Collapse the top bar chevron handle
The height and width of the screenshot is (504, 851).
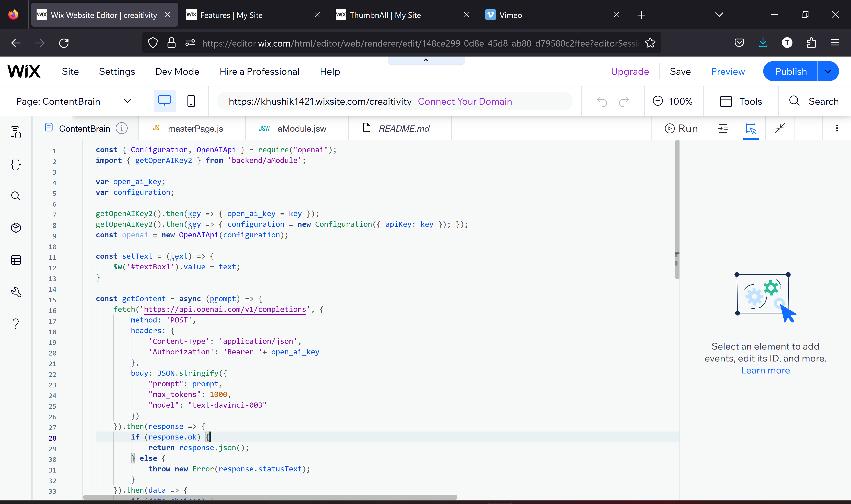[x=426, y=60]
